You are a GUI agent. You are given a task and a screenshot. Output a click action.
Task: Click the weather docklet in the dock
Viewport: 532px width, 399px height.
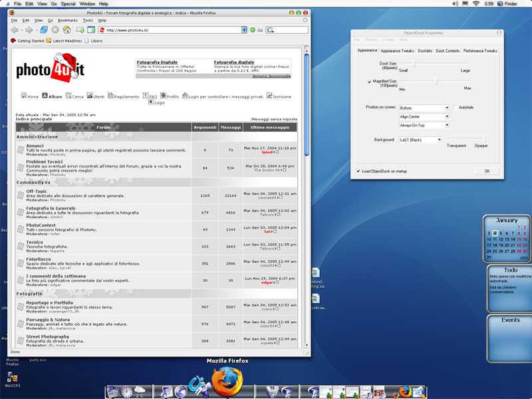140,391
